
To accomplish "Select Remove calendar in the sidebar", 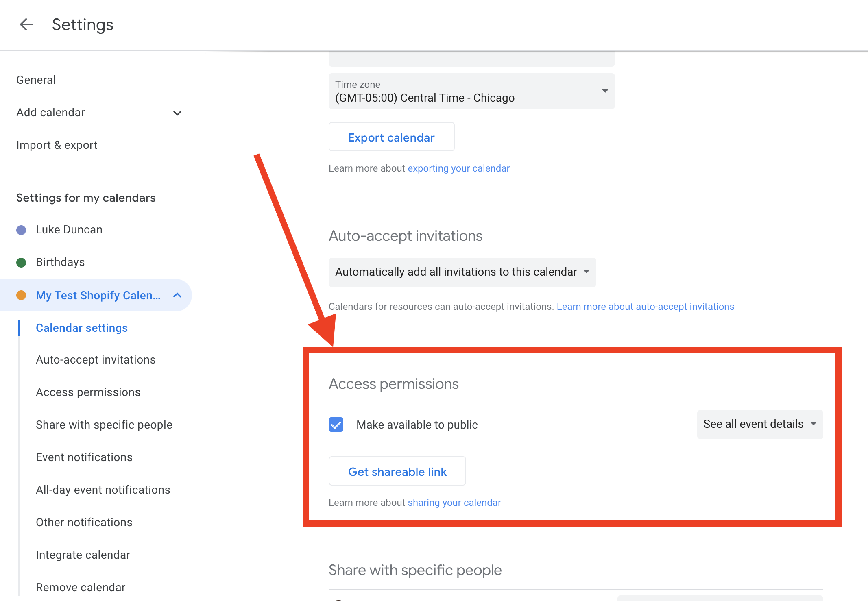I will pos(81,588).
